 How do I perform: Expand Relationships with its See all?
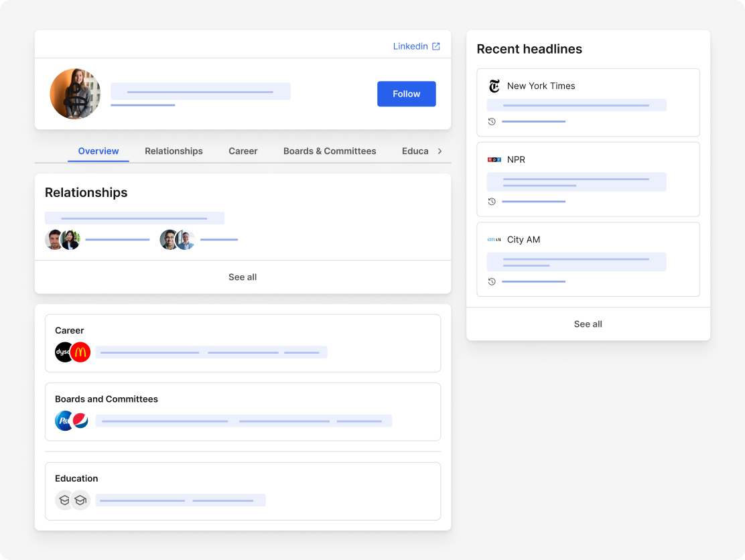point(243,277)
